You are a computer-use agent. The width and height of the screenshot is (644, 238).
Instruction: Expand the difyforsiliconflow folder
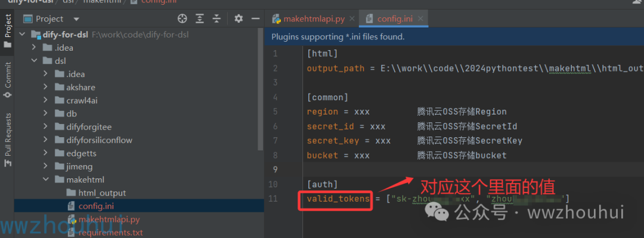point(46,140)
